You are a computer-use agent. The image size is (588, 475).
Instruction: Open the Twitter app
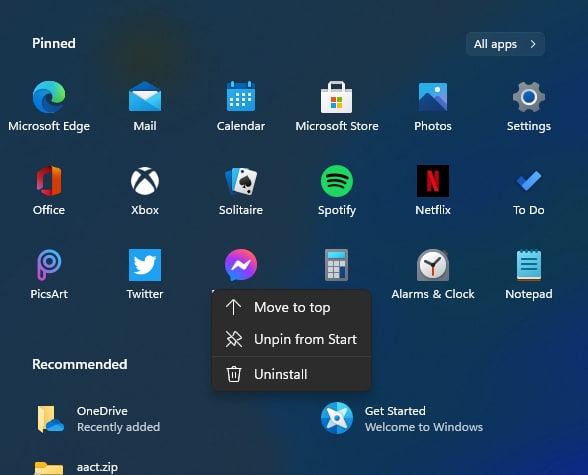coord(145,275)
